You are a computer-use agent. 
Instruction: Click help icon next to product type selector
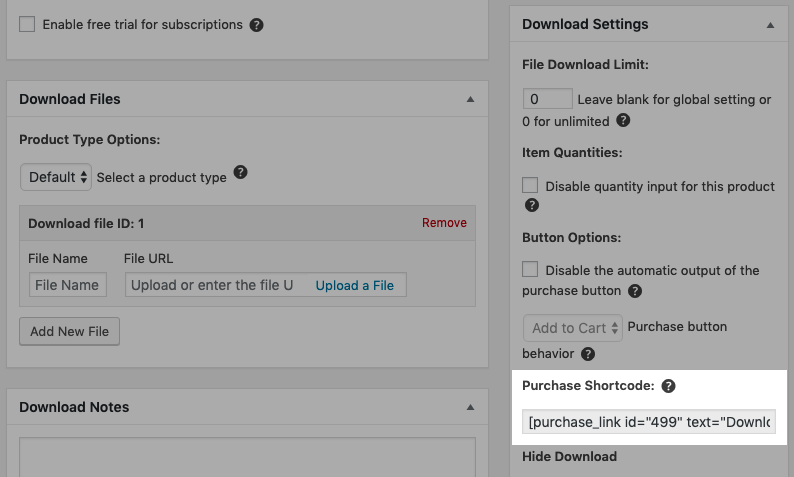pos(240,174)
